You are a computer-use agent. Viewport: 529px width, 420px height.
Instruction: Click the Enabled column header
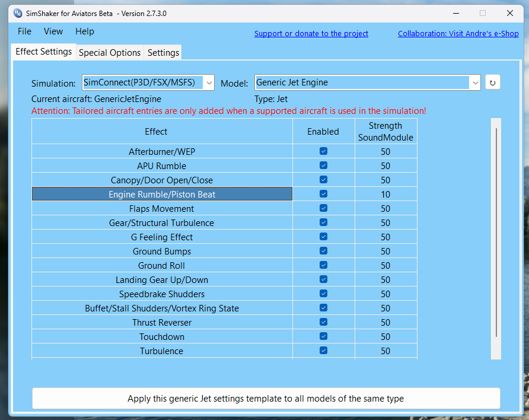324,131
